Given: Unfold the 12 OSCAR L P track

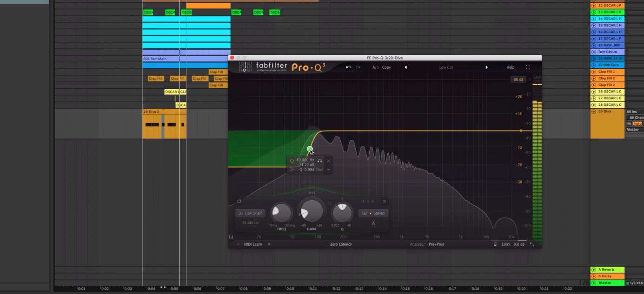Looking at the screenshot, I should (x=594, y=6).
